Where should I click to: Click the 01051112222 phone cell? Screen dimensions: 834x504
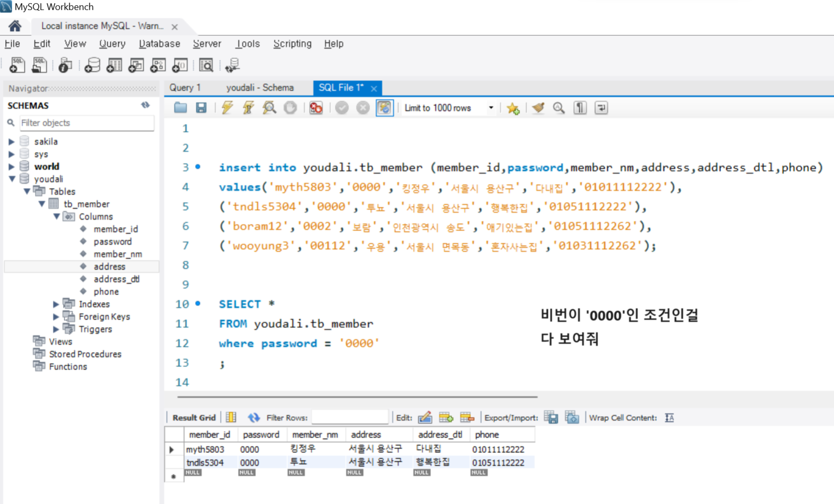(502, 462)
